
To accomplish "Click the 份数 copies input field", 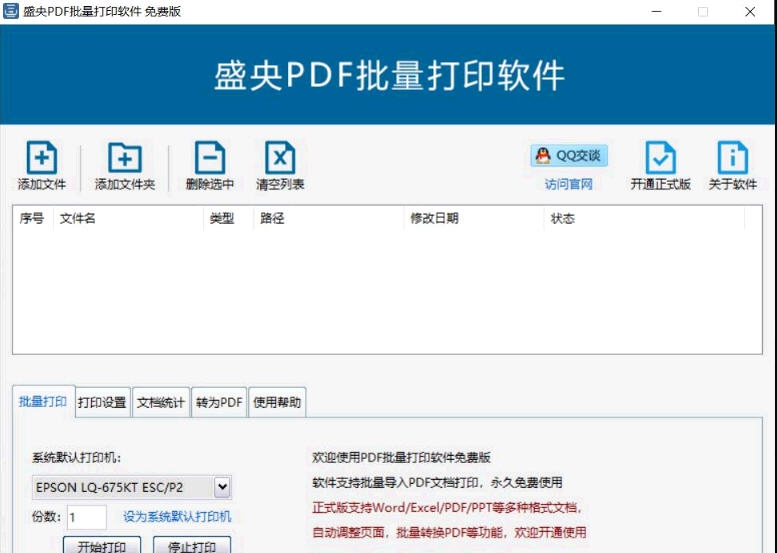I will coord(87,517).
